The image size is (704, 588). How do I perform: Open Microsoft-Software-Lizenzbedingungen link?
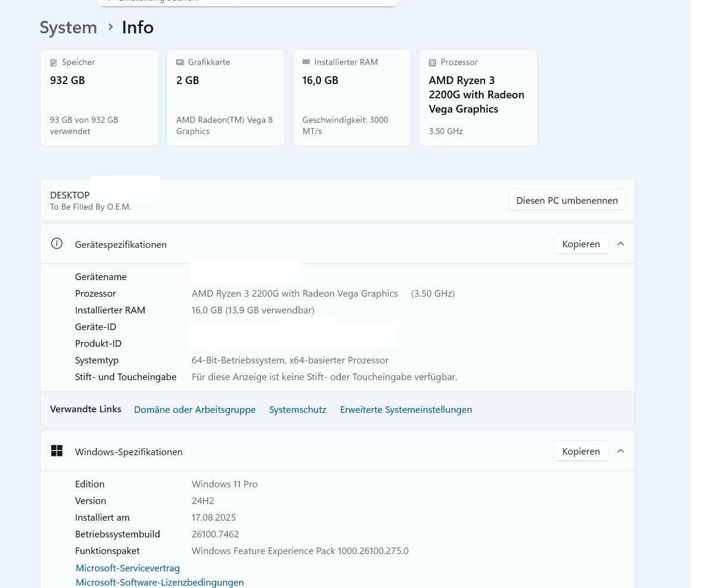160,582
